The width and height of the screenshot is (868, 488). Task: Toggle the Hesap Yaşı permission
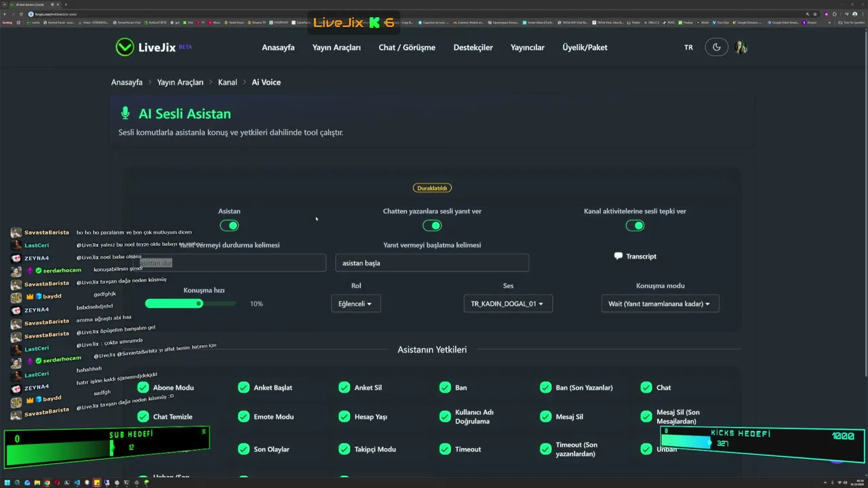click(344, 417)
